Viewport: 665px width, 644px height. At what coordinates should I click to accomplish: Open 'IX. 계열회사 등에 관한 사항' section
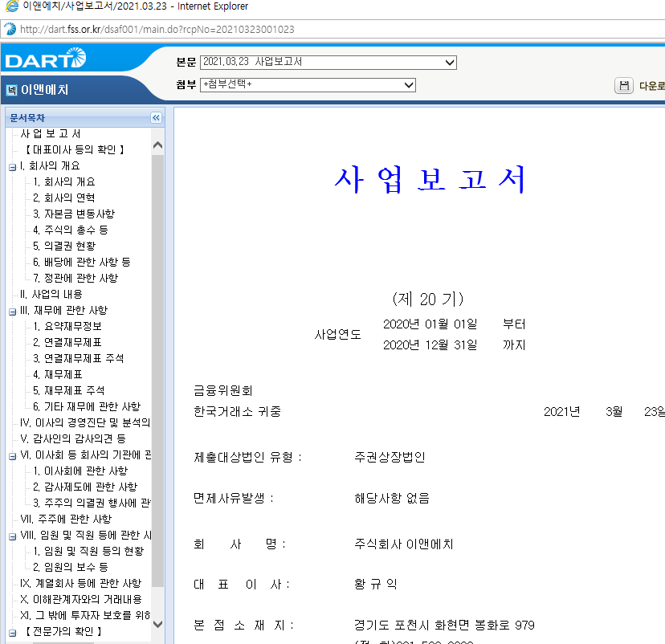(x=80, y=584)
